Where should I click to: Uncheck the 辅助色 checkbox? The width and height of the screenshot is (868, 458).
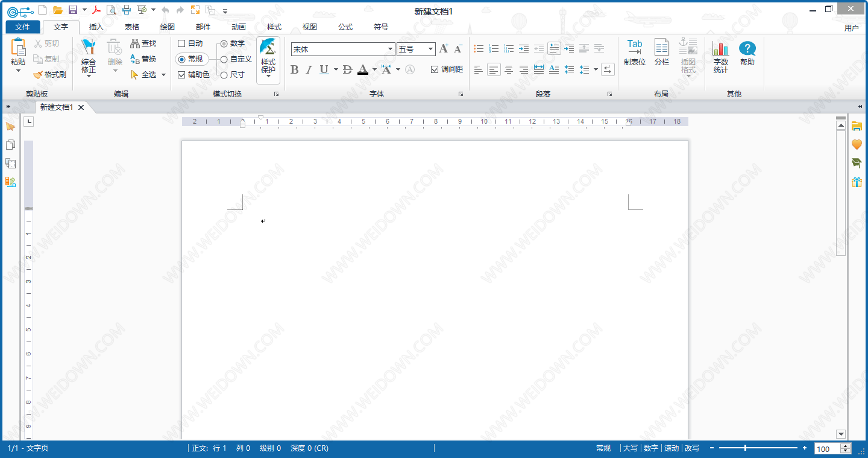coord(181,75)
